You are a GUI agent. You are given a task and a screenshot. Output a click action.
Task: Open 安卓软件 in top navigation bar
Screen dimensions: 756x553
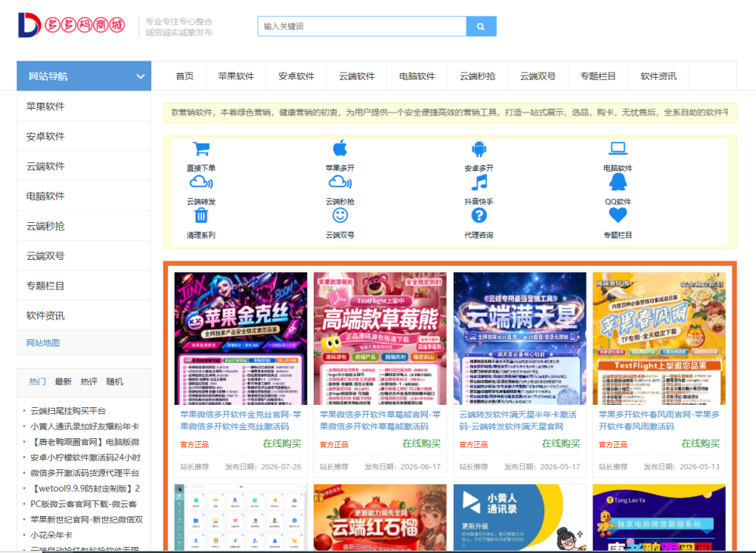point(296,76)
